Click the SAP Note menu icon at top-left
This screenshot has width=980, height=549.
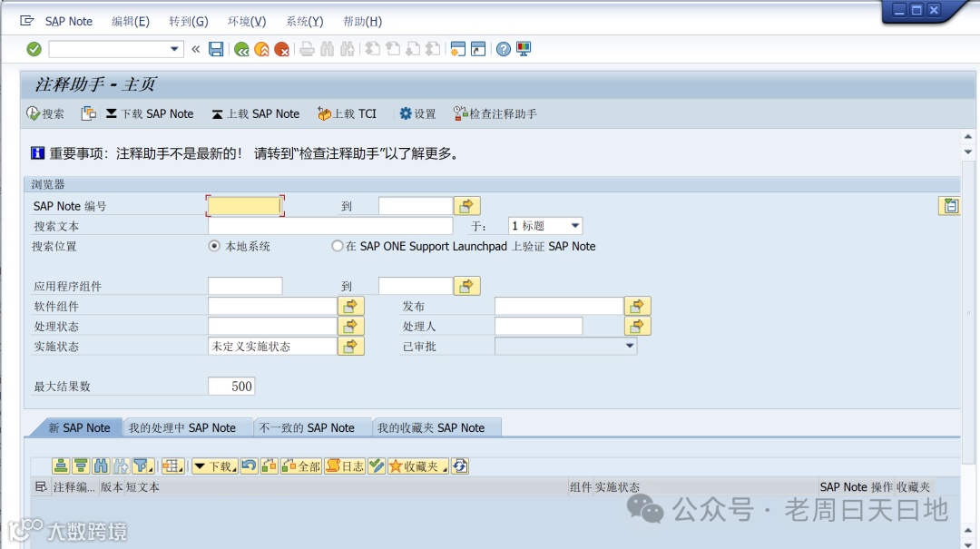[x=27, y=21]
